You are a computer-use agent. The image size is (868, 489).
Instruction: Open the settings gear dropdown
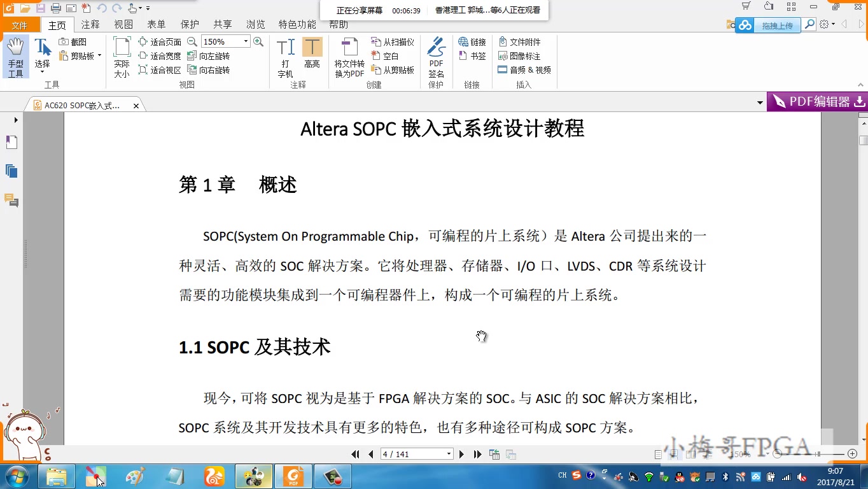click(827, 24)
